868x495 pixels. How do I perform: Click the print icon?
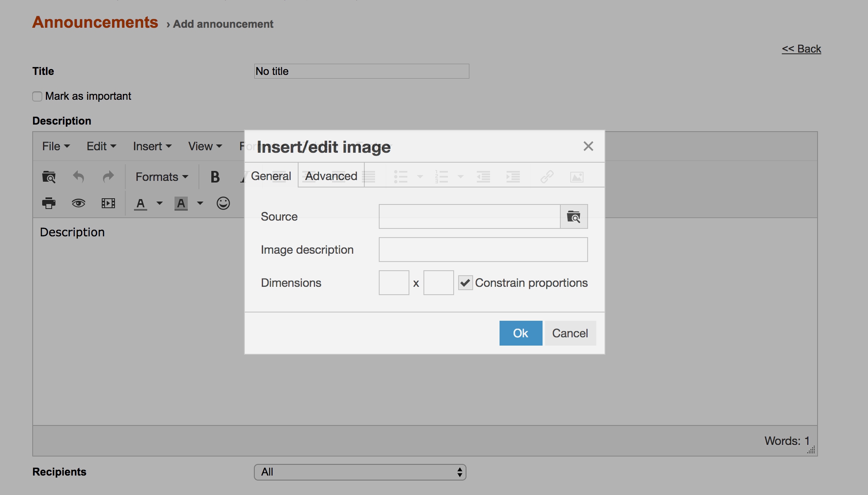click(49, 203)
